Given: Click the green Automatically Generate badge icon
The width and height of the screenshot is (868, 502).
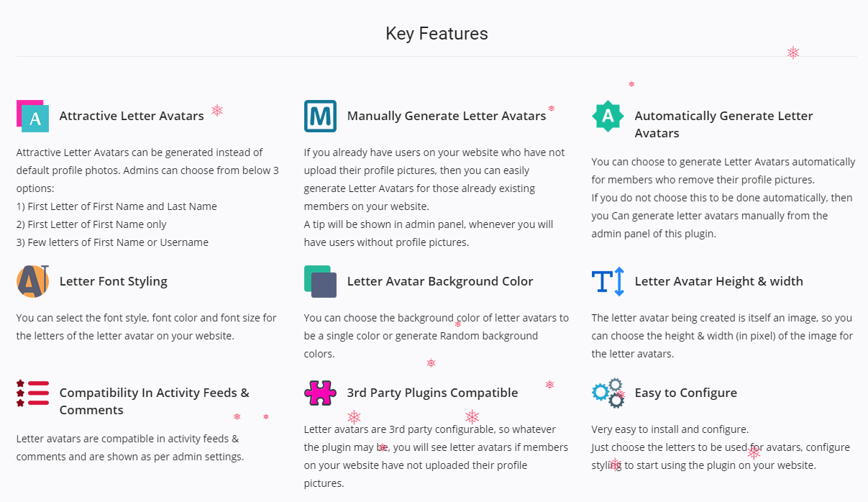Looking at the screenshot, I should tap(608, 116).
